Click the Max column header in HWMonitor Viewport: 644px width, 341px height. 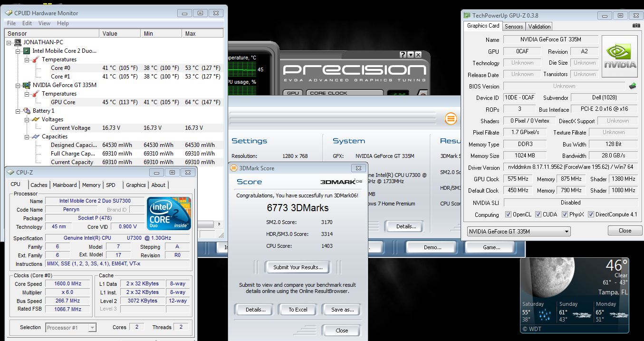pyautogui.click(x=203, y=34)
